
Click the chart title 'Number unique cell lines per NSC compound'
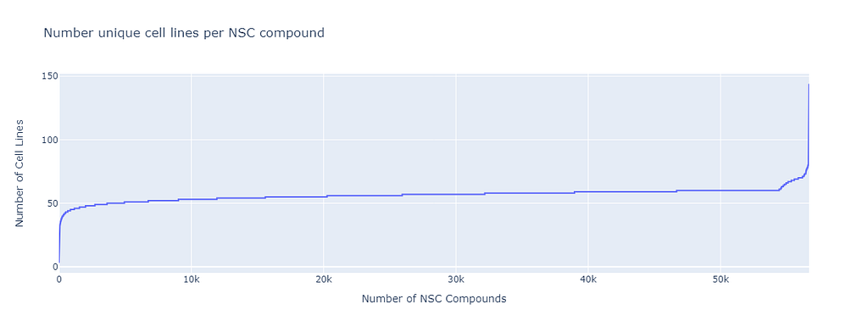184,33
